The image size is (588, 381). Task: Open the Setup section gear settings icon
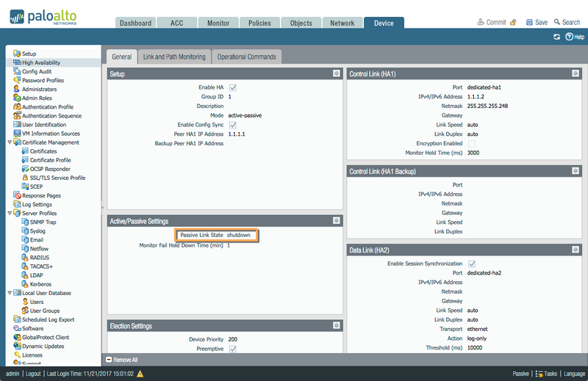click(337, 73)
